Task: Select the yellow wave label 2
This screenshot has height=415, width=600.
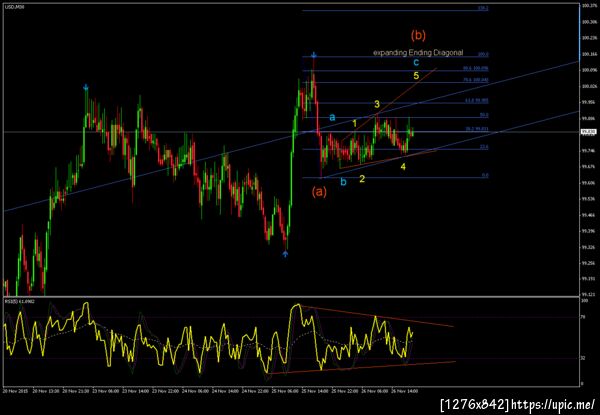Action: tap(362, 179)
